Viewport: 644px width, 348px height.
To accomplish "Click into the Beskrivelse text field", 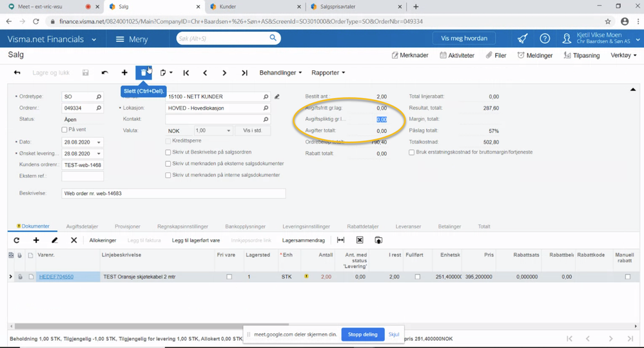I will pos(173,193).
